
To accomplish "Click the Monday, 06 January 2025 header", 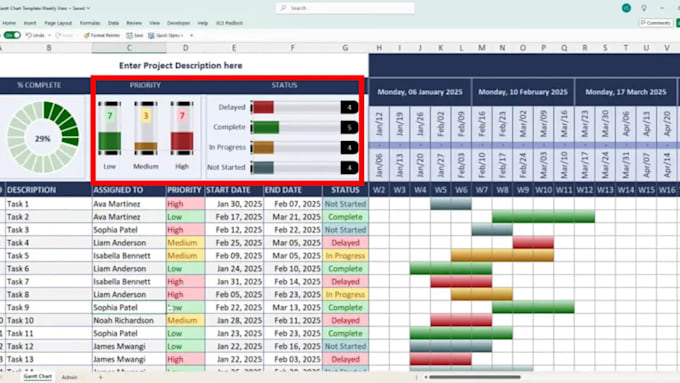I will point(420,92).
